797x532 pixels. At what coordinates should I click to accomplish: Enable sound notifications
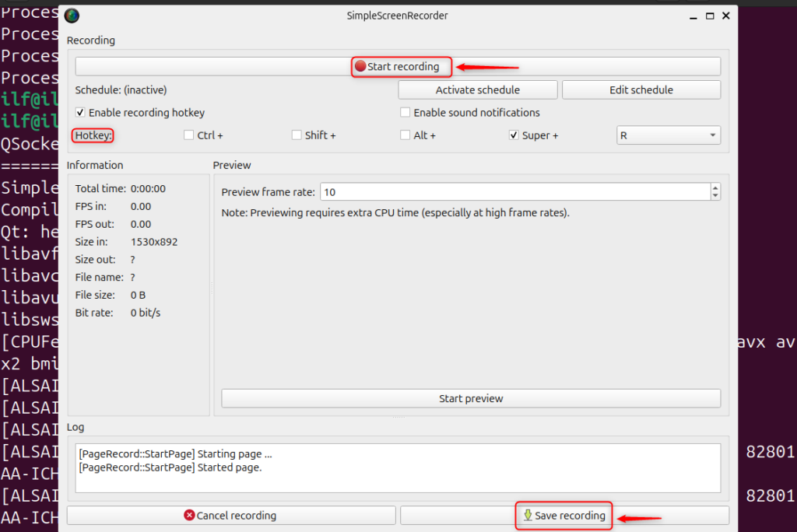405,112
